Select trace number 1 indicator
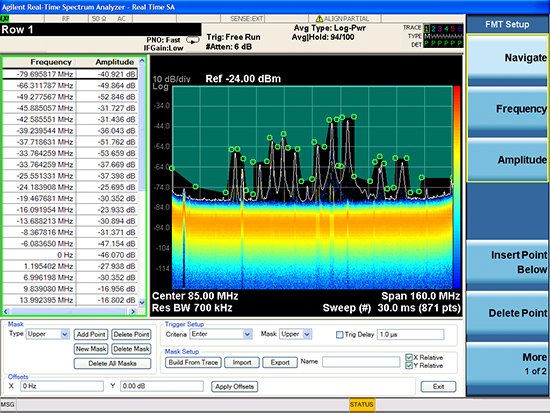The height and width of the screenshot is (413, 550). 427,28
